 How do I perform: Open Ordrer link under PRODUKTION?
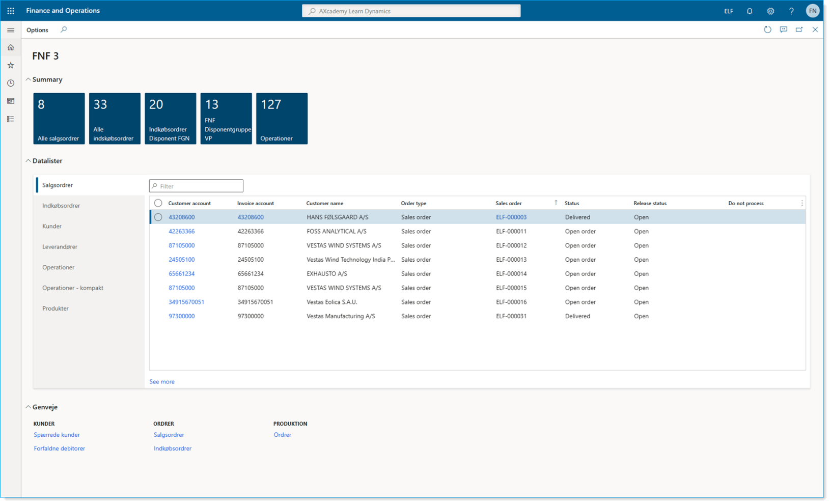(282, 435)
